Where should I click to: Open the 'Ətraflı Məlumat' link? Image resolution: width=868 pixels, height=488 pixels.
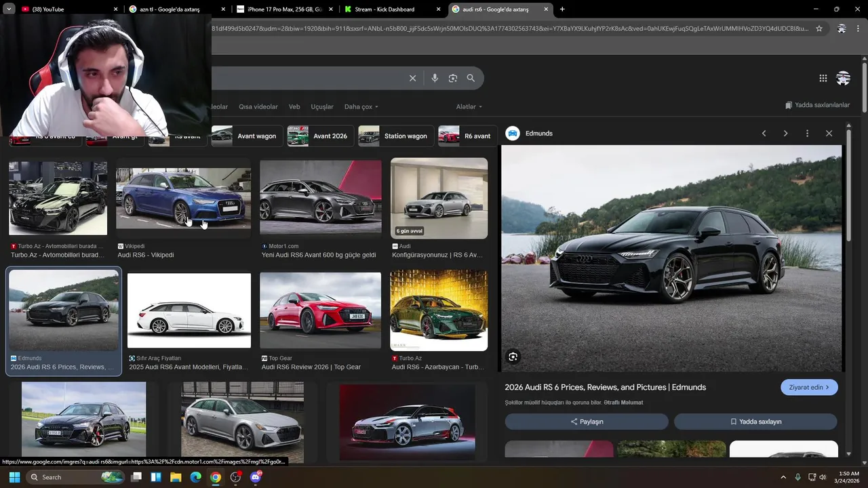623,403
